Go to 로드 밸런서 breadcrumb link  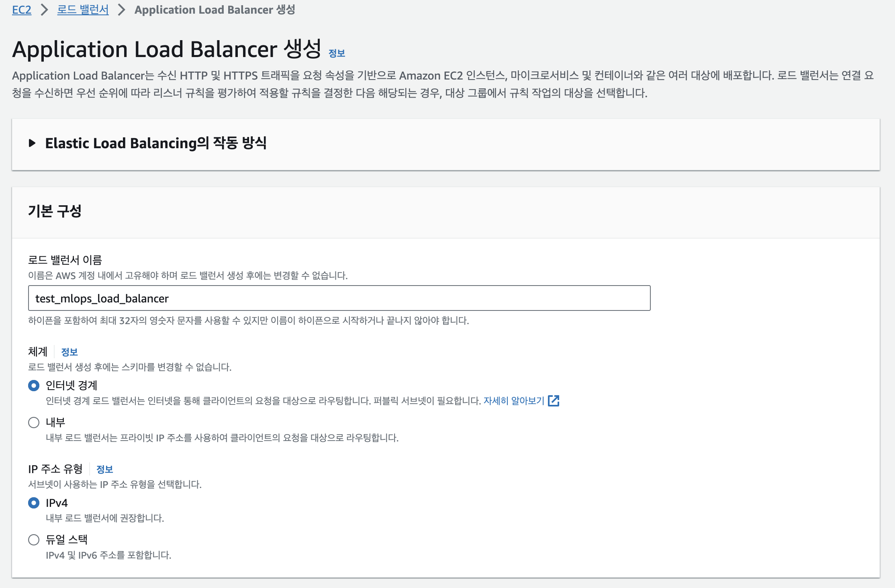[x=83, y=10]
